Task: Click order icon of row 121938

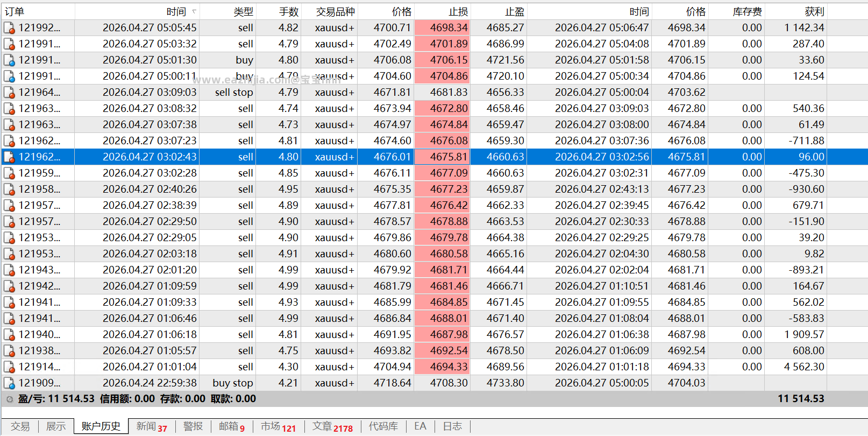Action: (x=9, y=351)
